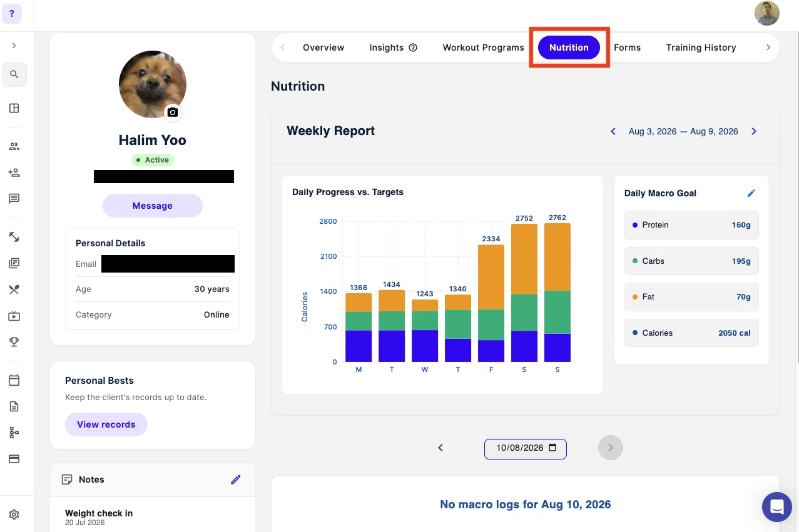Edit Notes using the pencil icon
The height and width of the screenshot is (532, 799).
point(236,479)
